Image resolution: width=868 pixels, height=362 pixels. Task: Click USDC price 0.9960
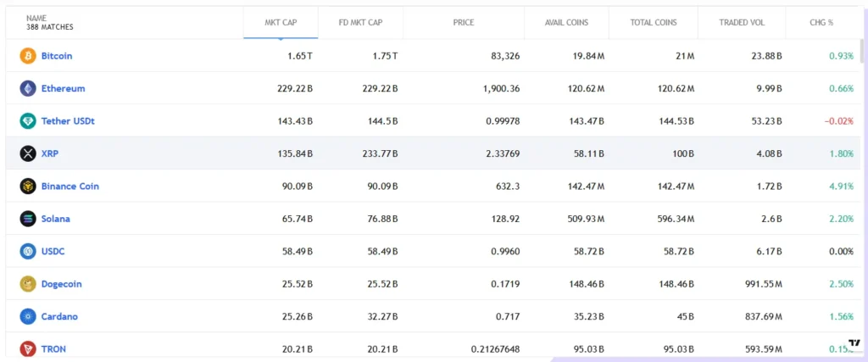click(x=505, y=251)
